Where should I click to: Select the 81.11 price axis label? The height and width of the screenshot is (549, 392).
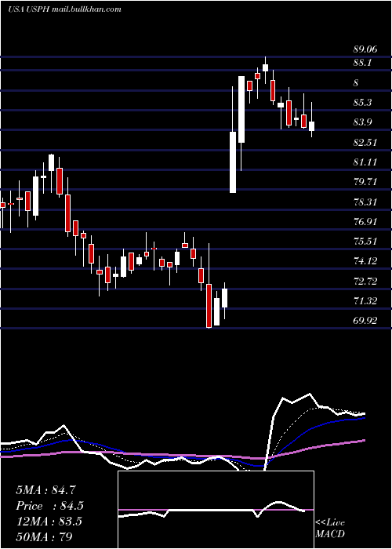point(365,162)
